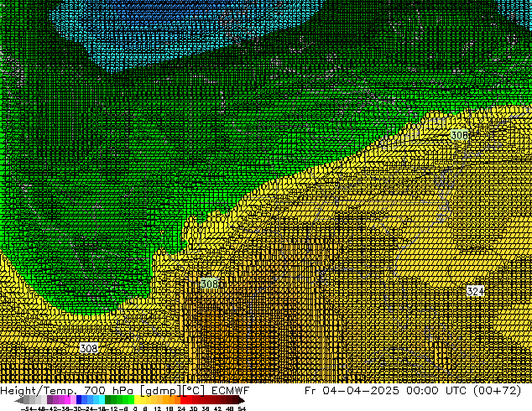The height and width of the screenshot is (411, 532).
Task: Click the ECMWF model name
Action: pos(231,391)
